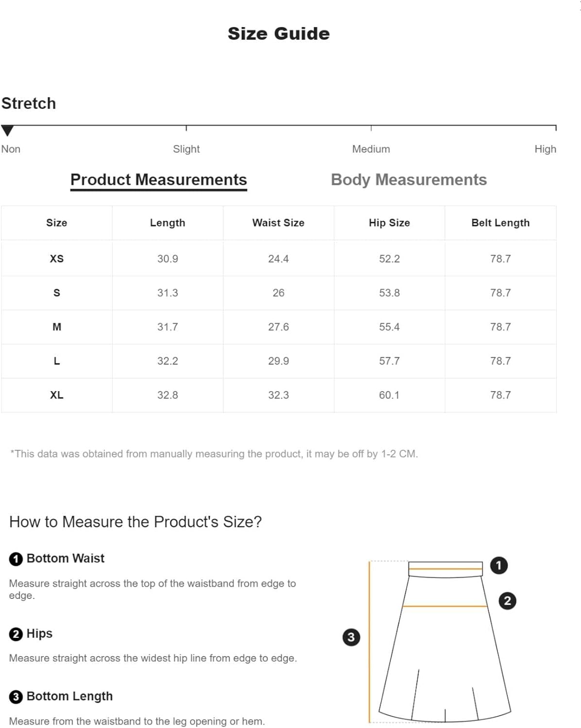The width and height of the screenshot is (581, 728).
Task: Click the numbered circle 3 left of skirt
Action: coord(351,637)
